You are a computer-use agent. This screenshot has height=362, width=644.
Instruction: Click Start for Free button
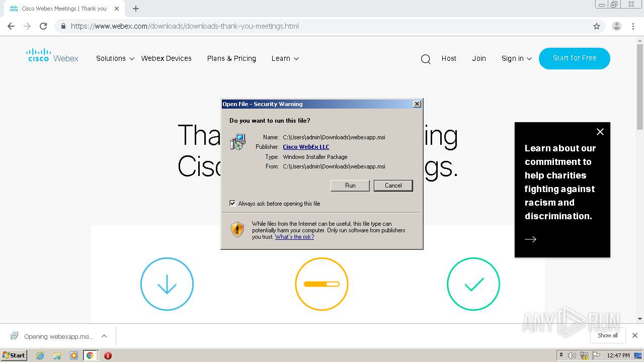[575, 58]
